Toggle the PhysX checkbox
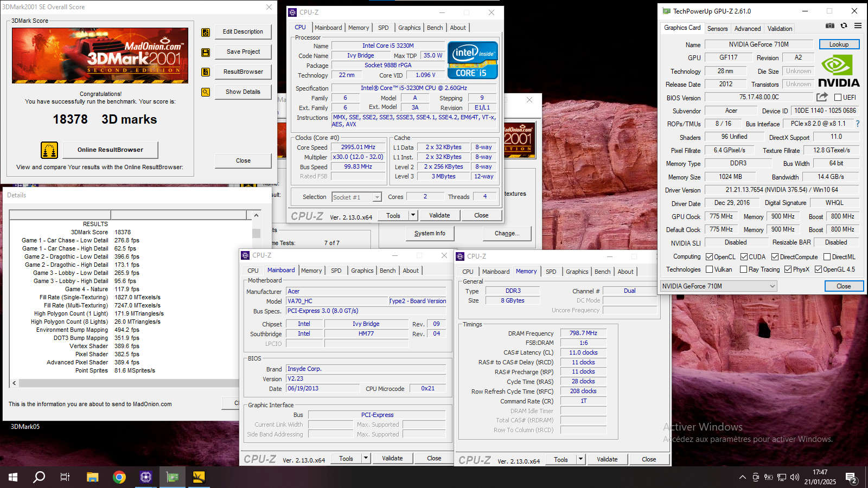The height and width of the screenshot is (488, 868). (x=788, y=269)
